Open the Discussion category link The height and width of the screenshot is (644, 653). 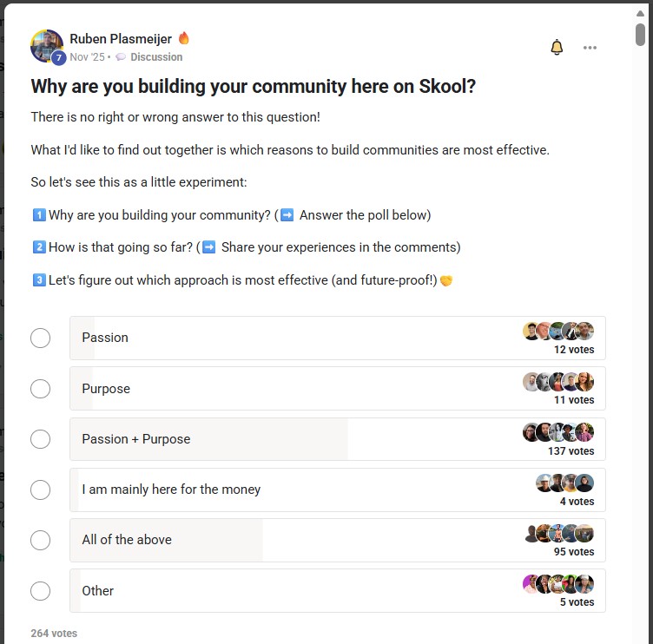click(156, 57)
